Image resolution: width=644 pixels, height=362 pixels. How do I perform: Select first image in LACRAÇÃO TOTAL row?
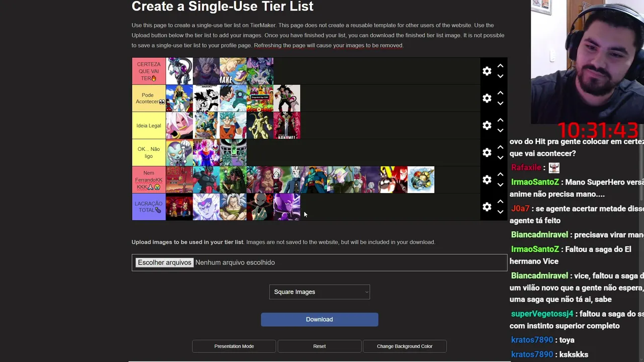click(180, 207)
